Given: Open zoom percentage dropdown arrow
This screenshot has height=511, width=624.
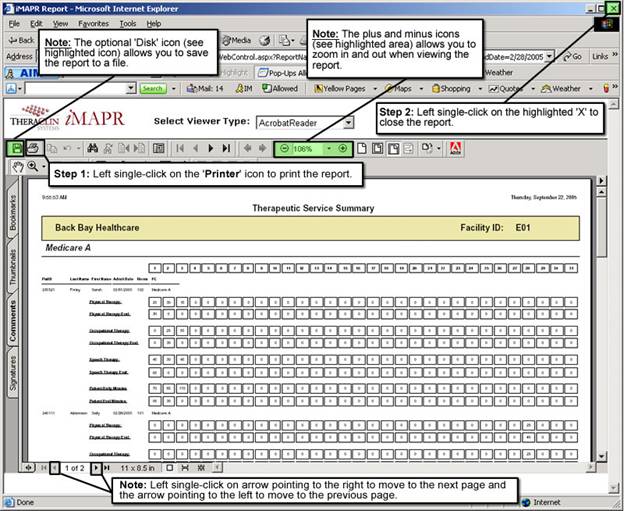Looking at the screenshot, I should point(329,148).
